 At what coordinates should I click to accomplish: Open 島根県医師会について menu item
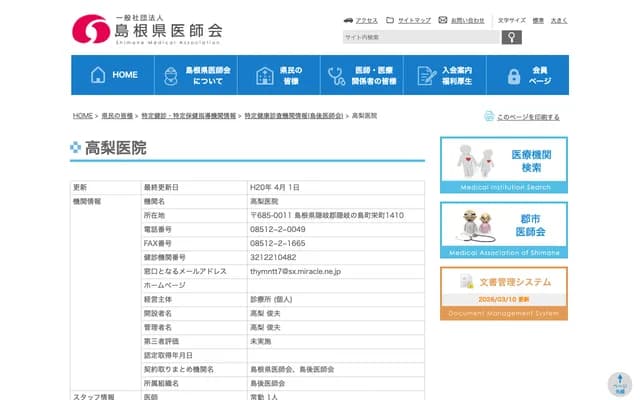195,75
